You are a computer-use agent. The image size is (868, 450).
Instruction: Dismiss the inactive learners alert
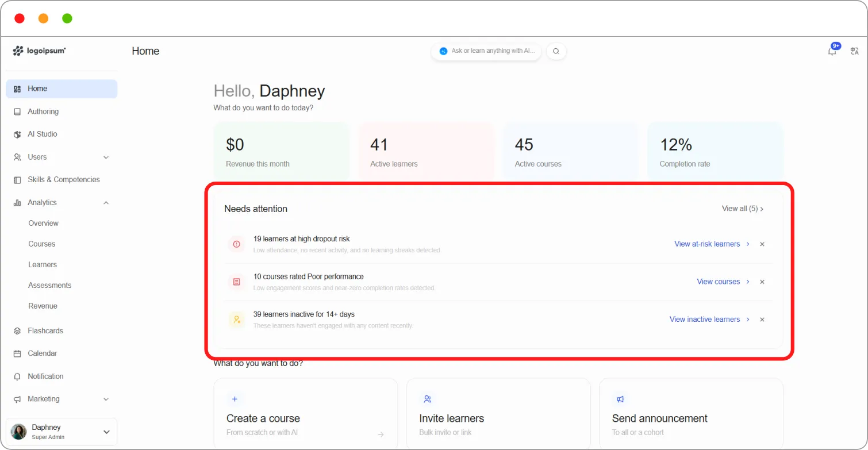pyautogui.click(x=762, y=320)
